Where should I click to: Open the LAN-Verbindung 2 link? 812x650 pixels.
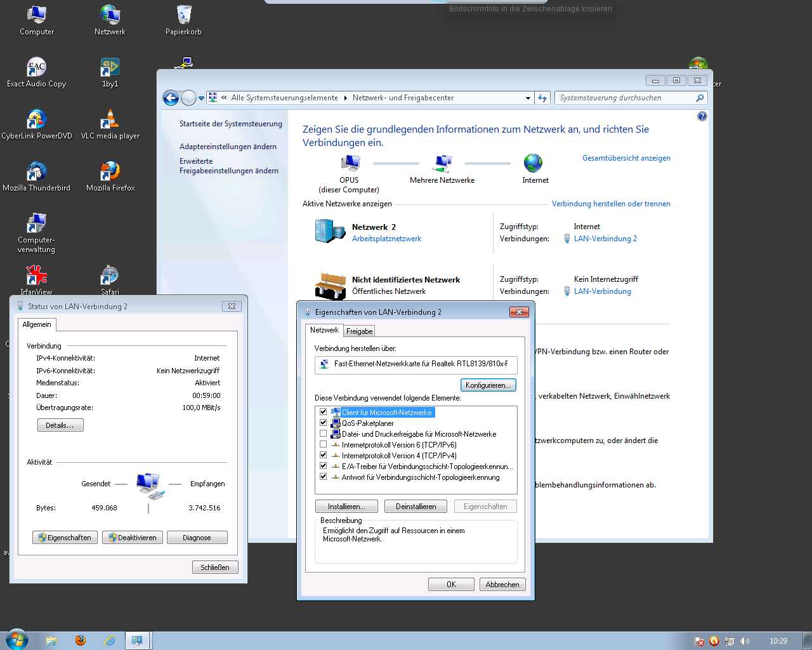click(x=605, y=239)
